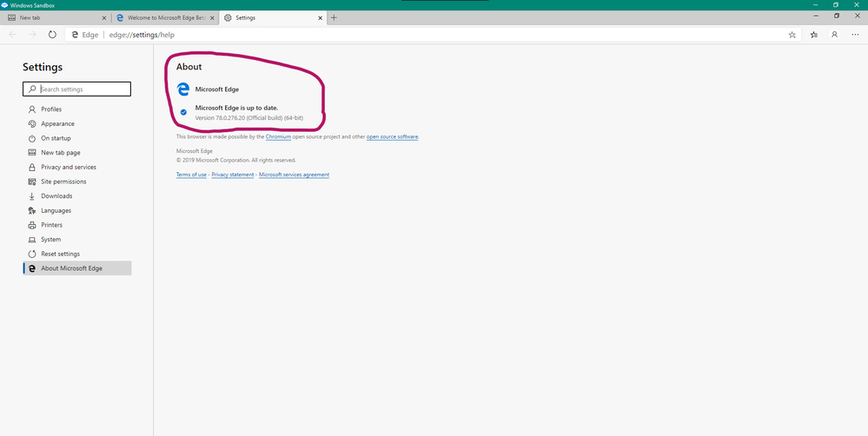Screen dimensions: 868x436
Task: Select the Settings tab
Action: tap(273, 17)
